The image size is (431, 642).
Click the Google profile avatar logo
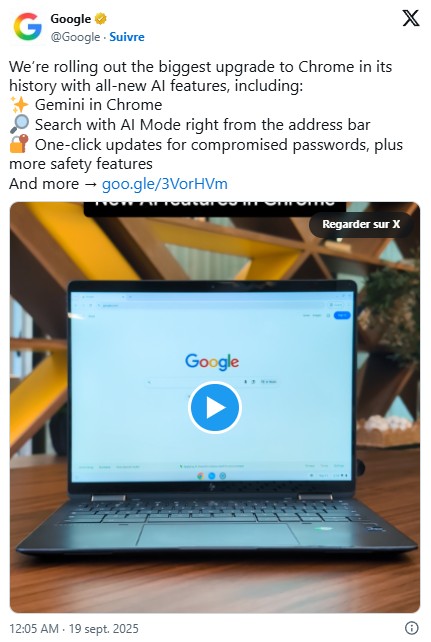27,27
